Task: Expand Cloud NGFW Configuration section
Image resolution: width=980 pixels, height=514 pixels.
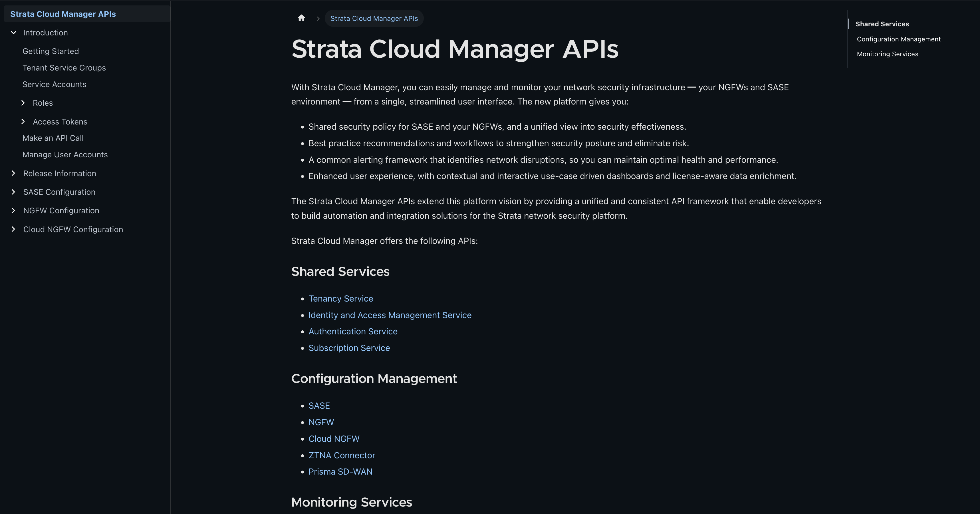Action: tap(13, 229)
